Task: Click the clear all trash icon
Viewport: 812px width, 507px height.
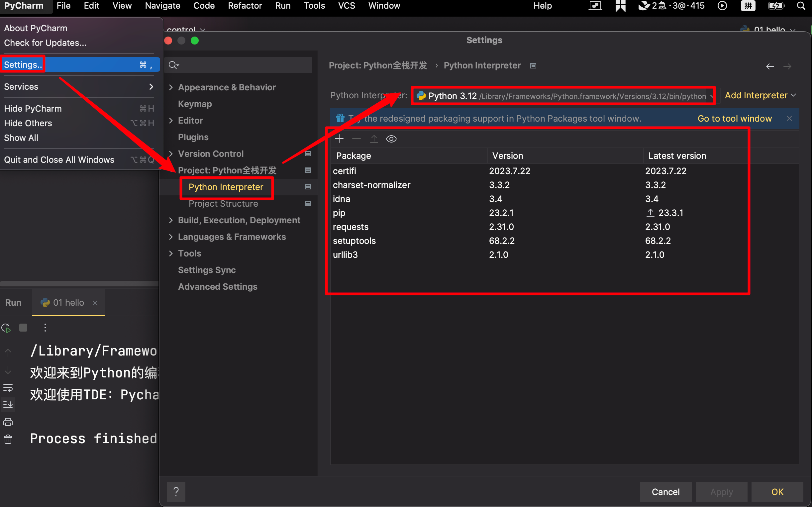Action: point(8,439)
